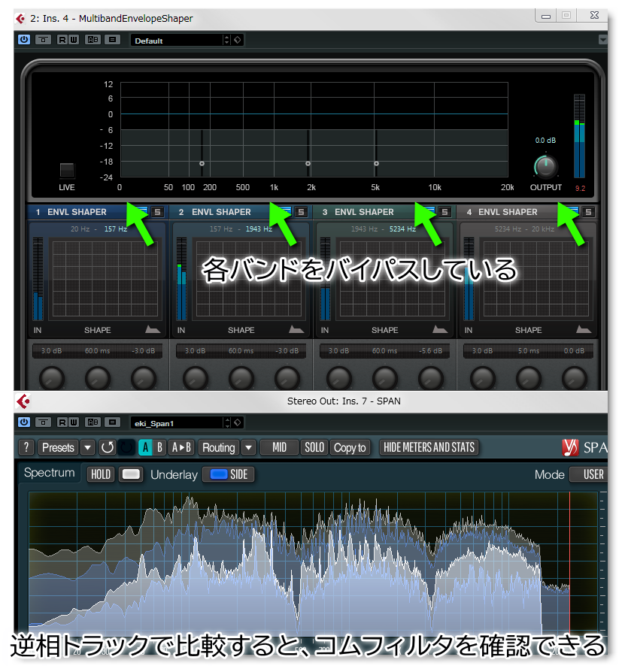This screenshot has width=625, height=672.
Task: Open the Default preset name field
Action: 177,41
